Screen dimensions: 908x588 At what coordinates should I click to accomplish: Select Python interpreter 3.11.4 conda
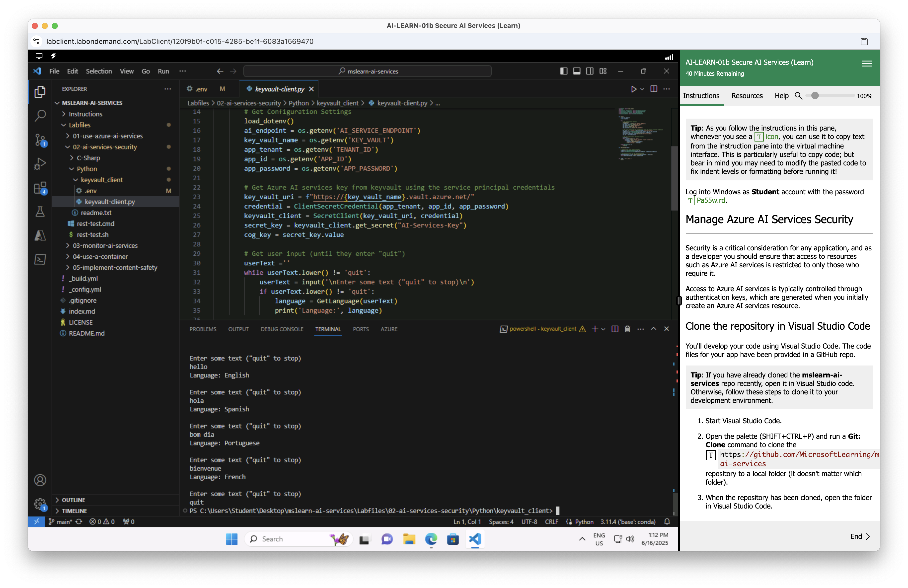628,522
